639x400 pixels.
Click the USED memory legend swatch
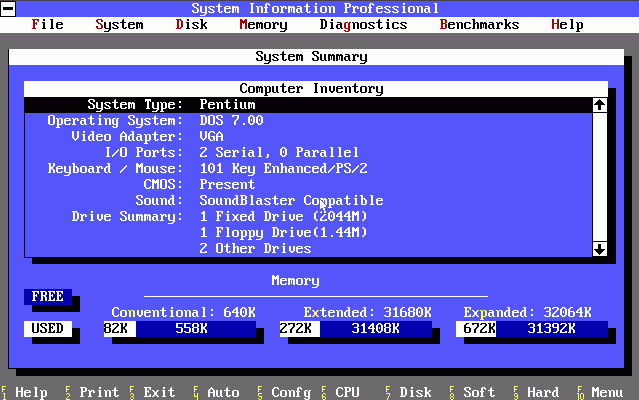pyautogui.click(x=47, y=328)
